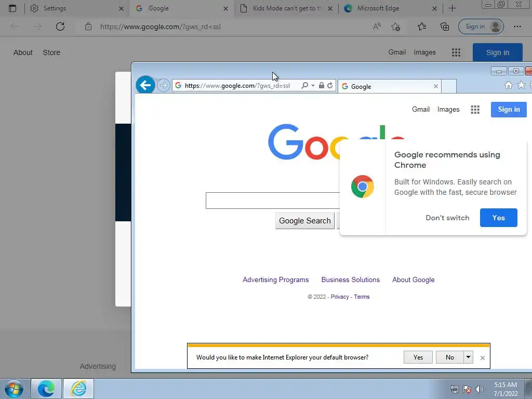Open a new blank tab in IE

click(449, 86)
